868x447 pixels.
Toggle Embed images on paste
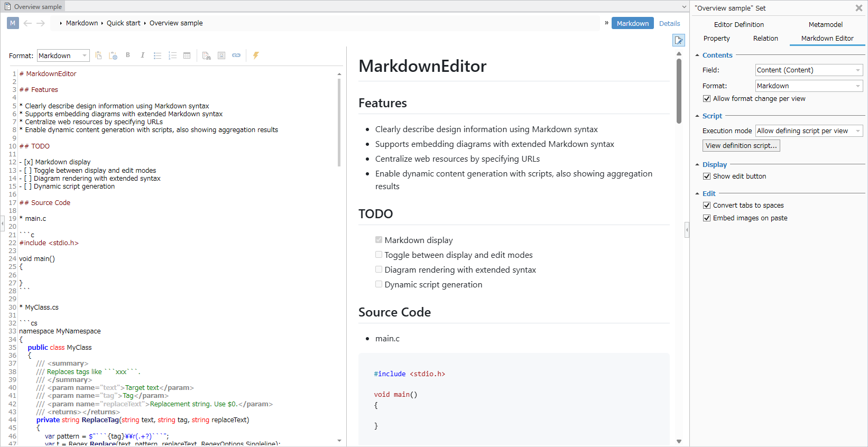[x=706, y=218]
